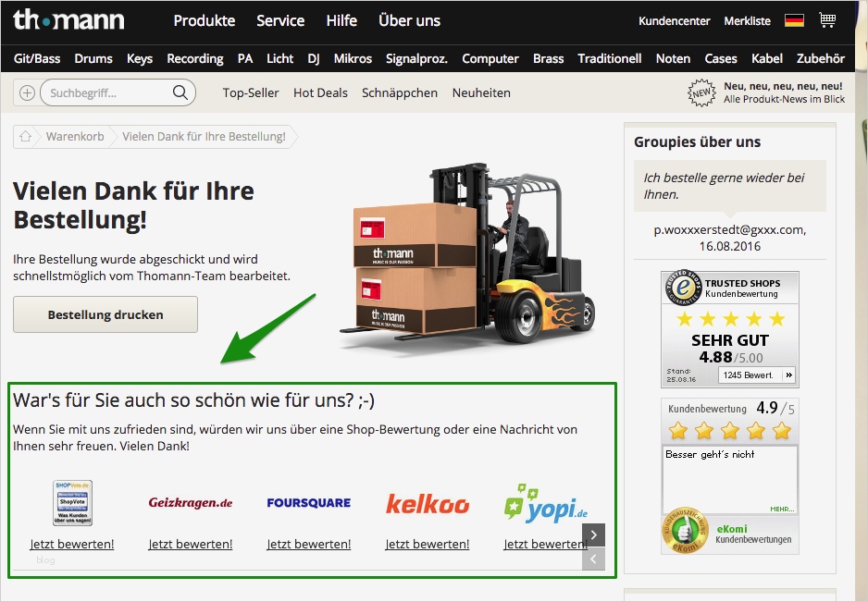This screenshot has height=602, width=868.
Task: Open the Computer category
Action: click(490, 58)
